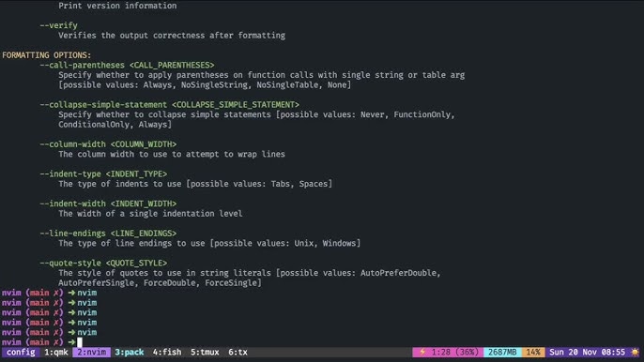The width and height of the screenshot is (644, 362).
Task: Select the 2:nvim tmux window
Action: tap(92, 352)
